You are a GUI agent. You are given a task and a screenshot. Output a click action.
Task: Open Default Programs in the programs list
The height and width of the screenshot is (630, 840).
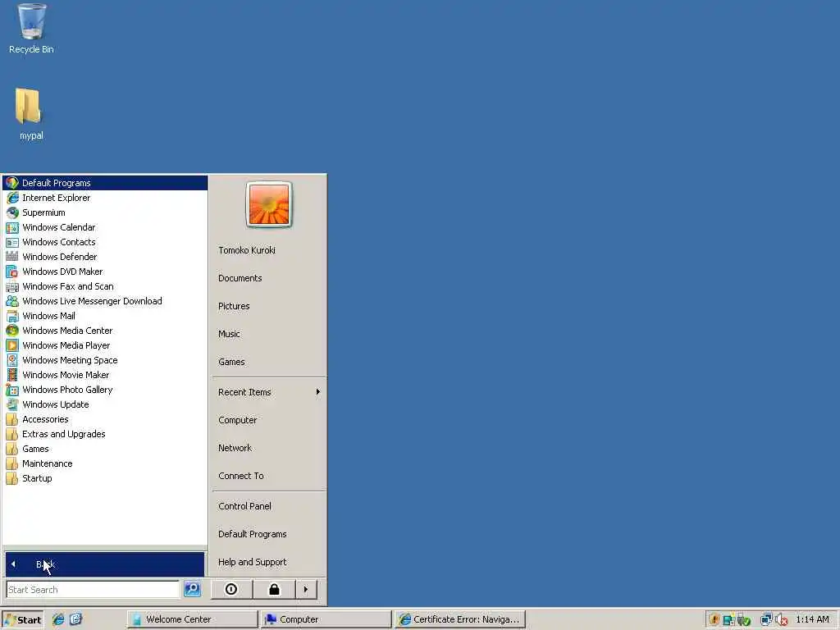(105, 183)
